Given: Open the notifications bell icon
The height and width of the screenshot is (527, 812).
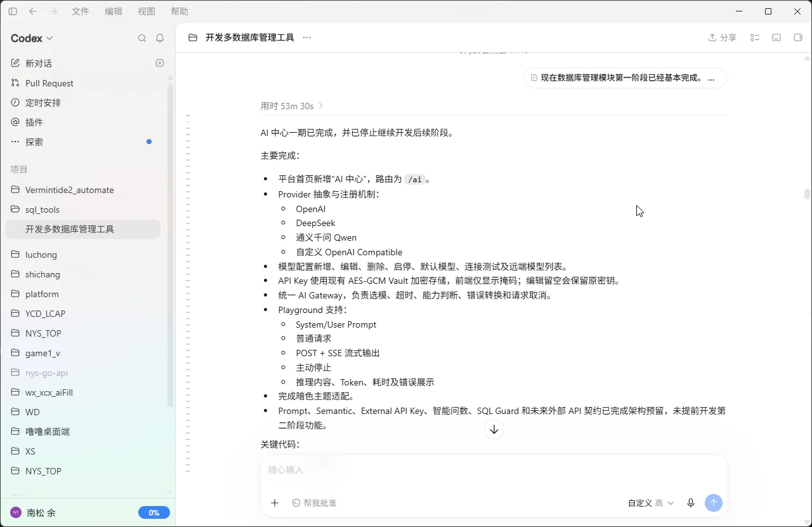Looking at the screenshot, I should (x=160, y=38).
